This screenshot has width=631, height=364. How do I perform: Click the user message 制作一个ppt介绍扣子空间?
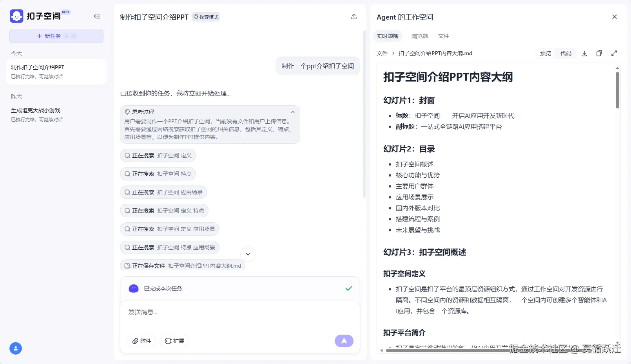tap(318, 66)
